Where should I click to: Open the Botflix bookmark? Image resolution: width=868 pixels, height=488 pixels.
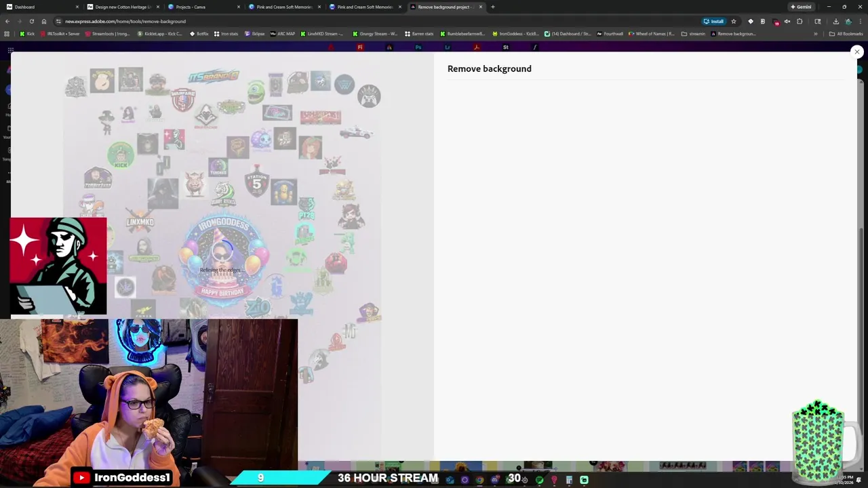coord(199,34)
